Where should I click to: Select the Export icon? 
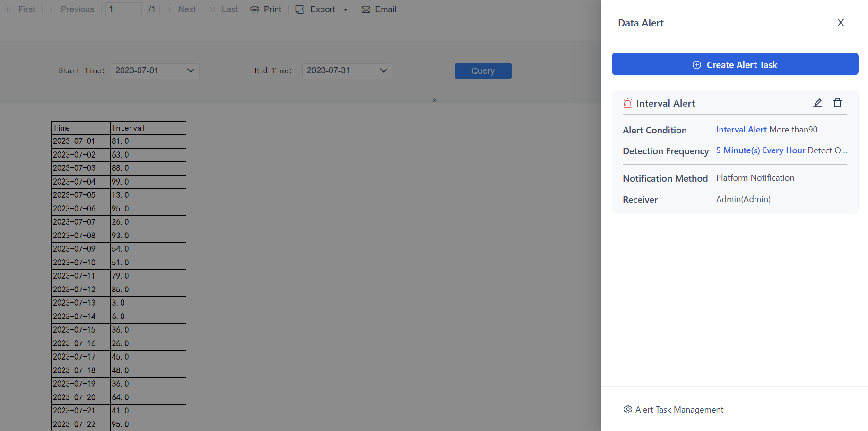tap(300, 9)
